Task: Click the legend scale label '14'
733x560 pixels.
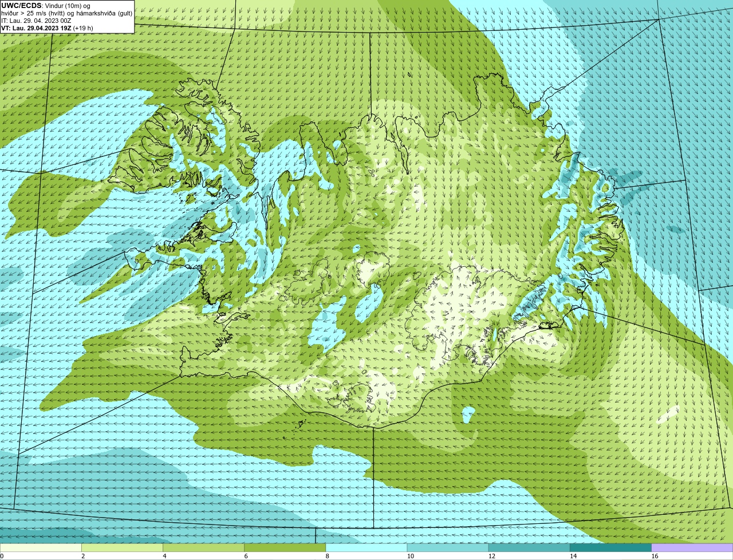Action: pyautogui.click(x=573, y=556)
